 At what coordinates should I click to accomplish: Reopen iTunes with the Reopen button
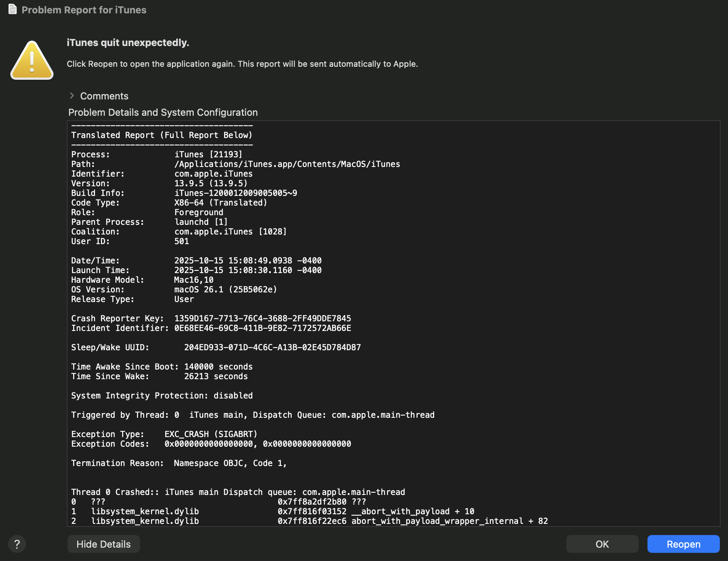(x=683, y=544)
